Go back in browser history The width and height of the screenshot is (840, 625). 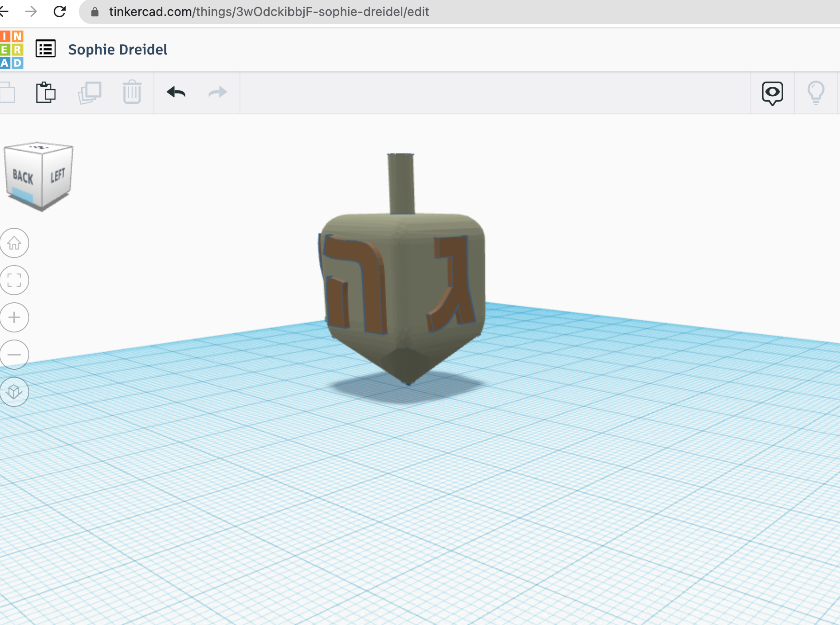4,12
